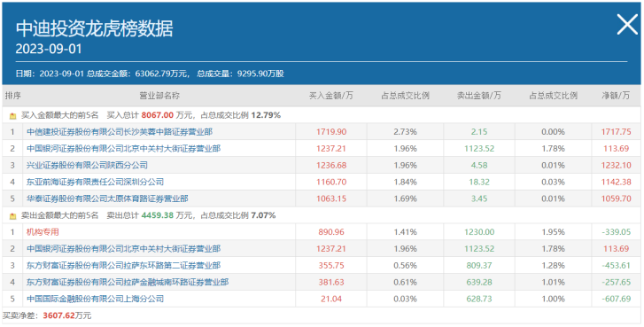Open 中国国际金融上海分公司 link

tap(96, 299)
